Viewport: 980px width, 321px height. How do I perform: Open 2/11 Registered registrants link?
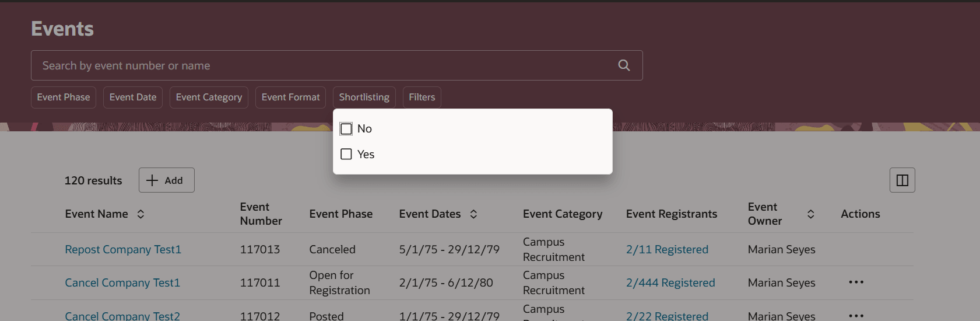pyautogui.click(x=667, y=250)
